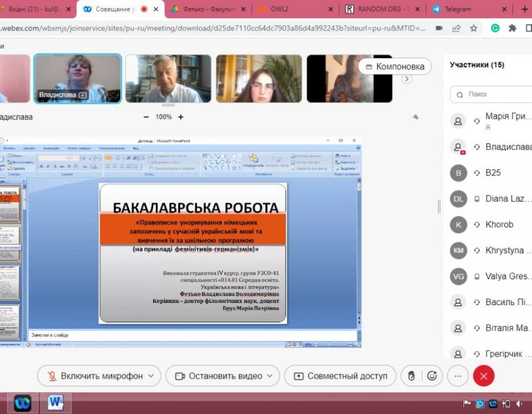Show next video thumbnails with right chevron
Viewport: 532px width, 414px height.
tap(406, 79)
